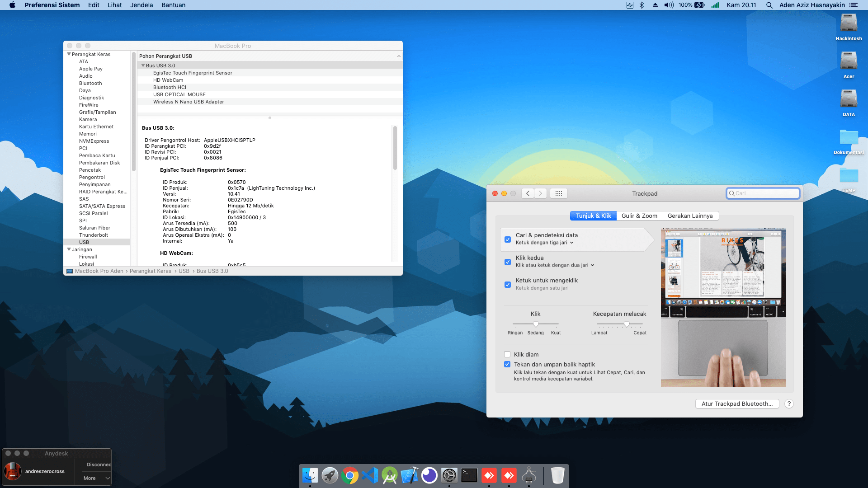This screenshot has height=488, width=868.
Task: Open Ketuk dengan tiga jari dropdown
Action: (545, 243)
